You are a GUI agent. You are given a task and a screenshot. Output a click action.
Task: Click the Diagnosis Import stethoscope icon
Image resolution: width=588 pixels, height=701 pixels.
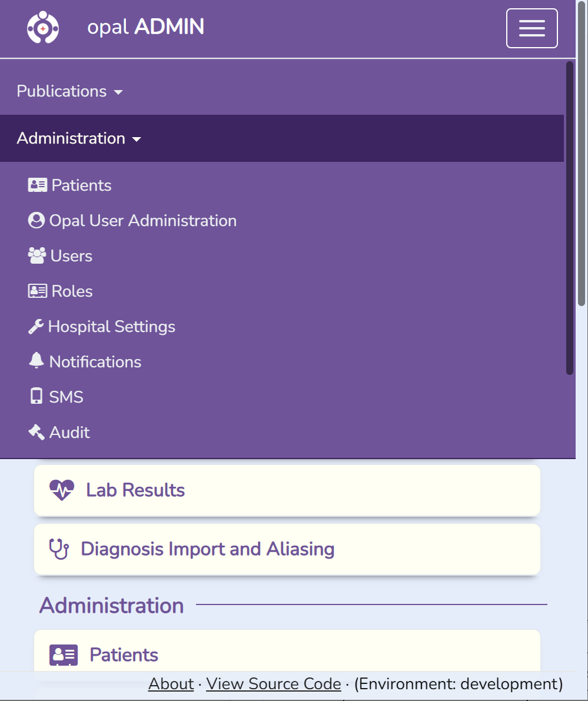point(59,549)
